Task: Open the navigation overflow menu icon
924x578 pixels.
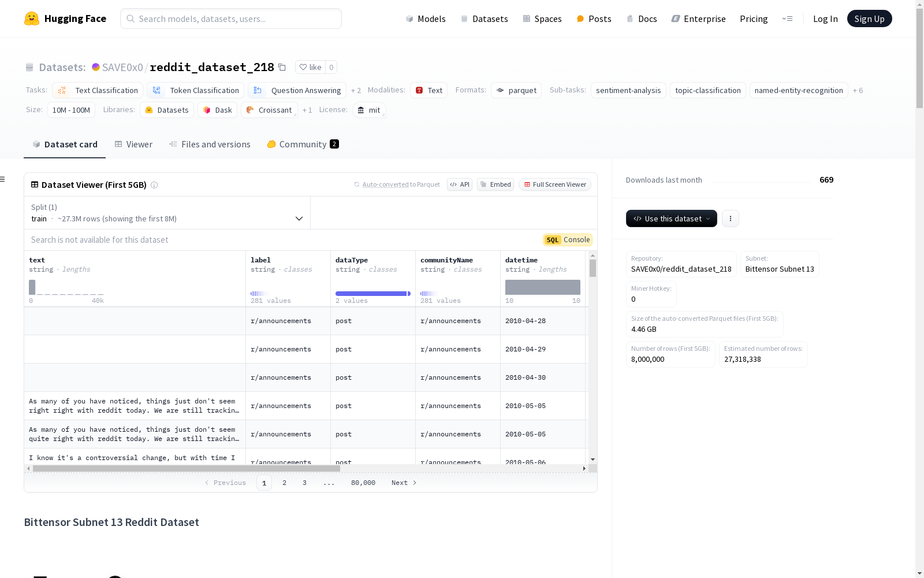Action: click(787, 18)
